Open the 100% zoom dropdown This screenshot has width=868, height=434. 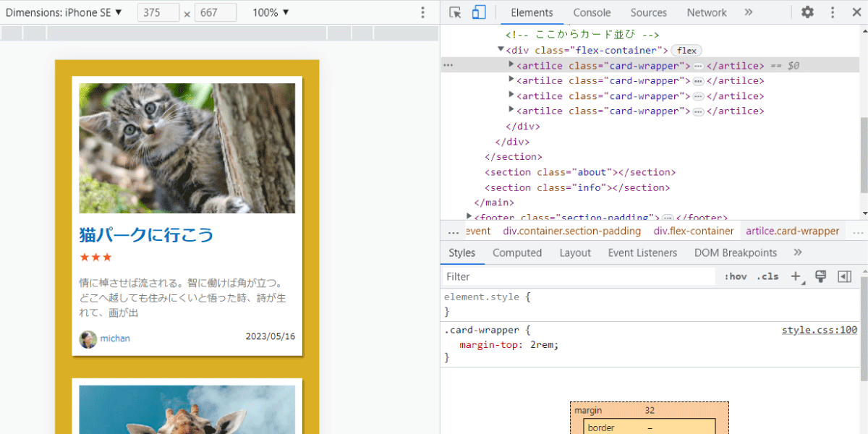(x=271, y=12)
